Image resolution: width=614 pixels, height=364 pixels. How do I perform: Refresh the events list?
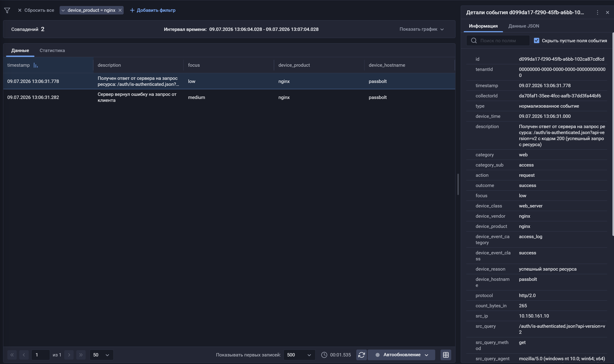[361, 355]
